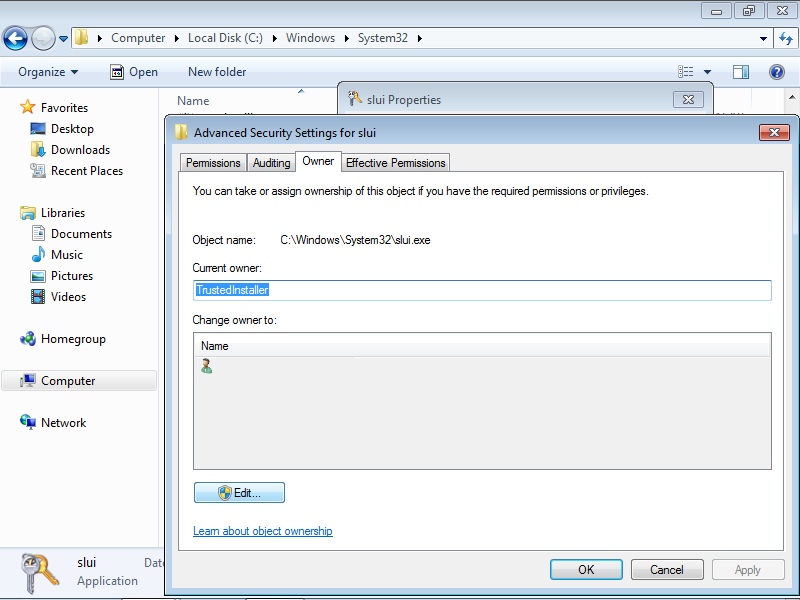Screen dimensions: 800x600
Task: Open the view options dropdown arrow
Action: [707, 72]
